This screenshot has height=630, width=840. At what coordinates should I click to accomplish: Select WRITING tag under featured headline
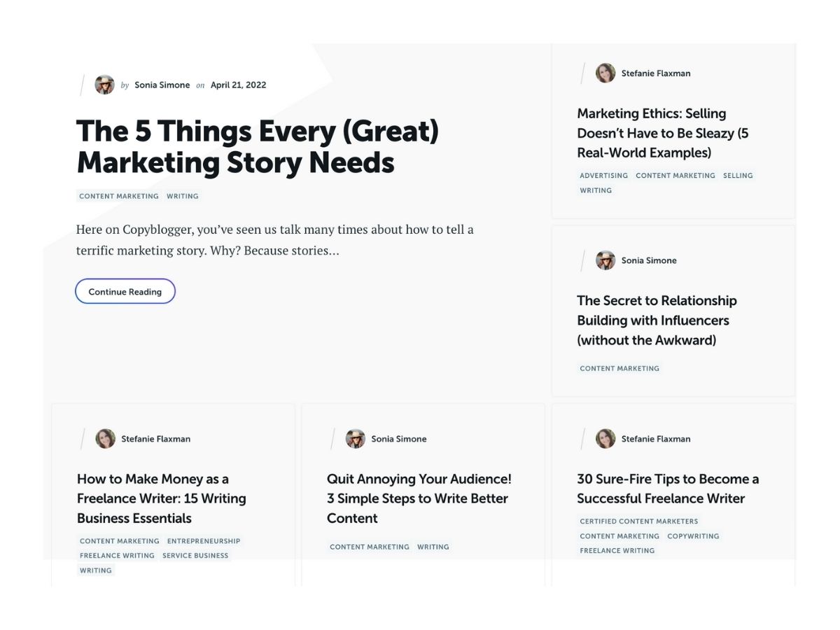tap(183, 197)
